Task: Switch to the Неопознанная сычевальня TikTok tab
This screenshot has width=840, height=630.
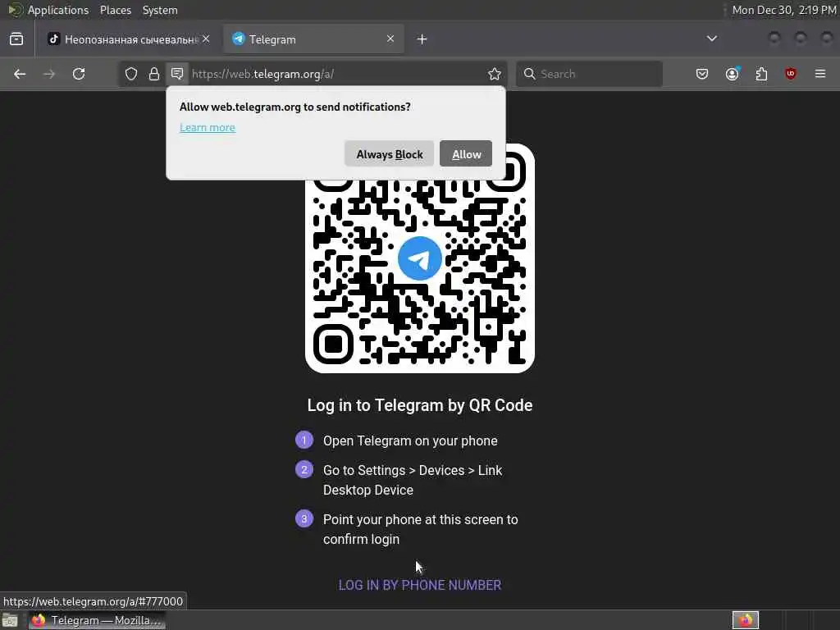Action: [x=129, y=39]
